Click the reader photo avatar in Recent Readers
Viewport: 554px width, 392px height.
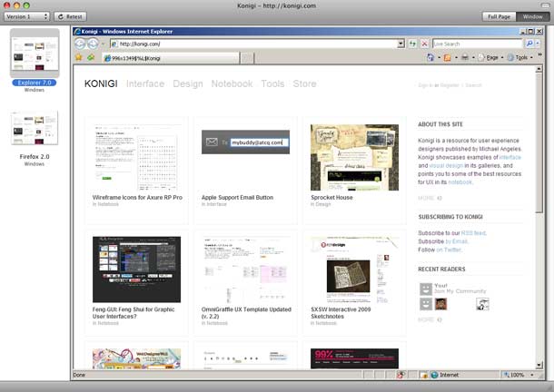pyautogui.click(x=440, y=304)
